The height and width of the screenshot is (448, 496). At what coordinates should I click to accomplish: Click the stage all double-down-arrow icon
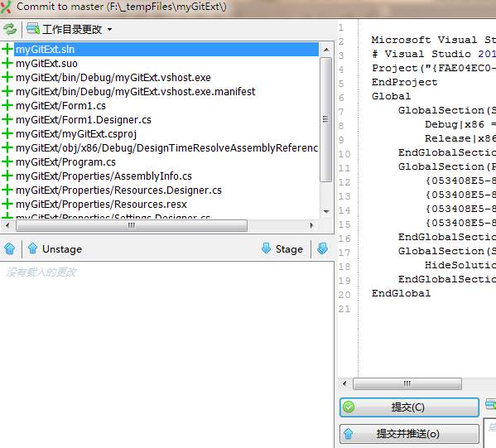click(323, 248)
